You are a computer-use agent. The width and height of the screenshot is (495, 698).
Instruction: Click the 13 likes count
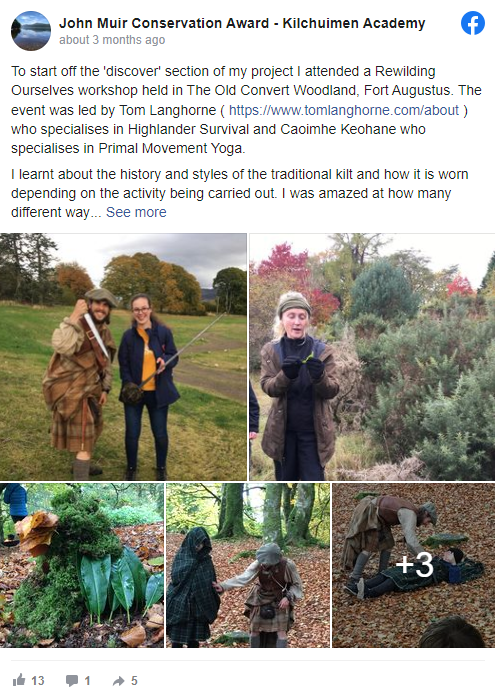click(x=38, y=681)
